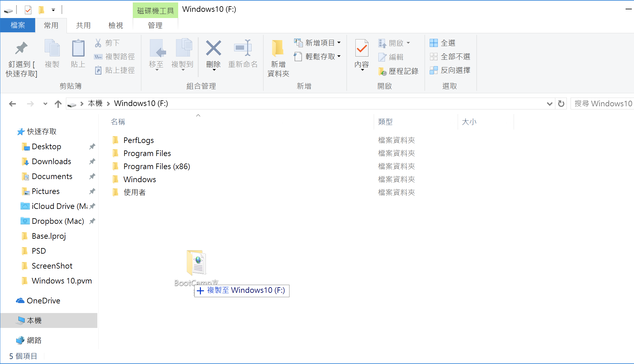The height and width of the screenshot is (364, 634).
Task: Open Desktop in the sidebar
Action: 46,146
